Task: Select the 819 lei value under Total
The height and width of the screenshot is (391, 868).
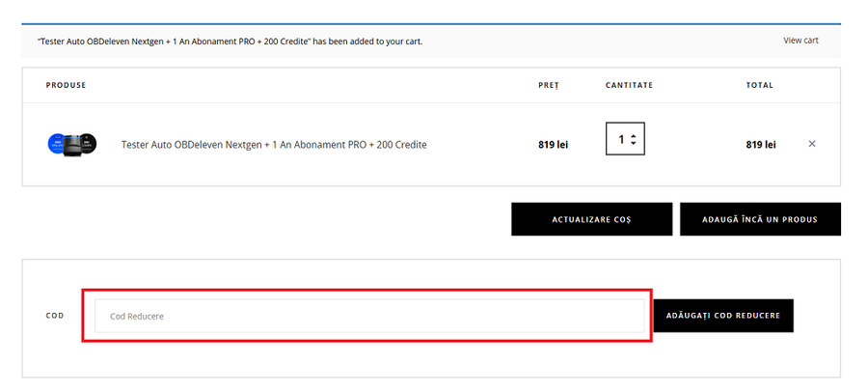Action: tap(760, 145)
